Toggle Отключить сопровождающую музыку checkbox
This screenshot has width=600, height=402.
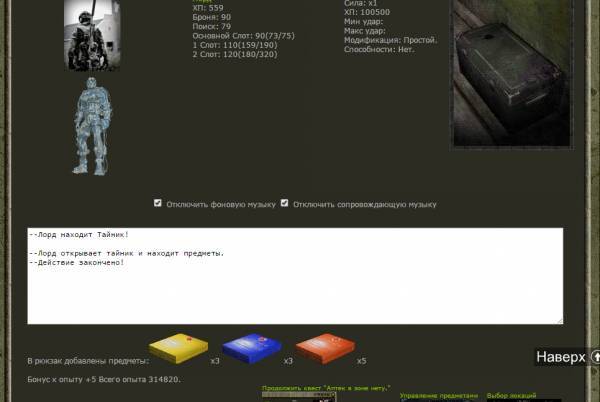tap(285, 203)
